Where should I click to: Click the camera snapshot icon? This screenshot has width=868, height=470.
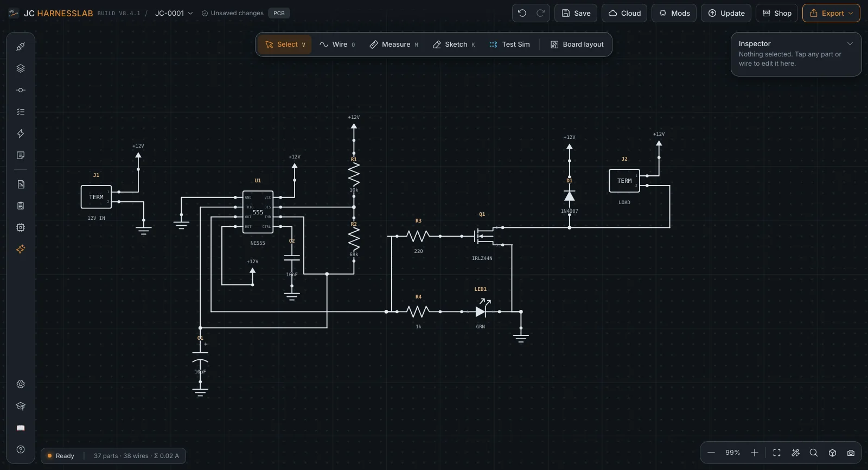click(851, 453)
